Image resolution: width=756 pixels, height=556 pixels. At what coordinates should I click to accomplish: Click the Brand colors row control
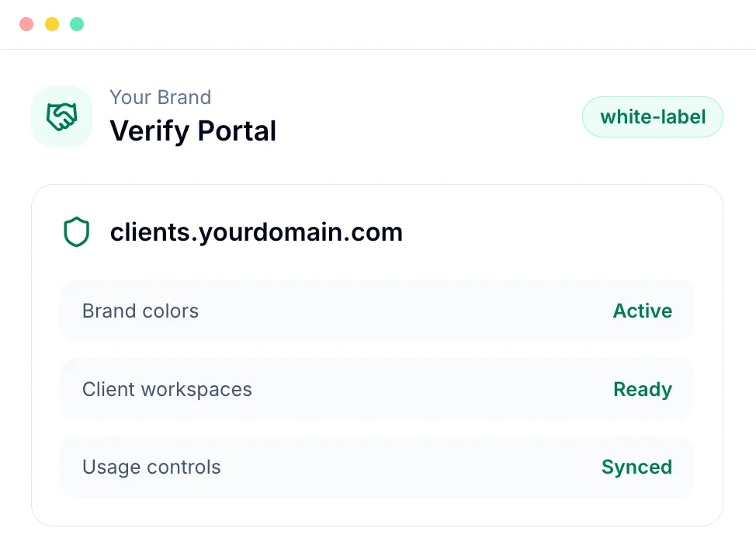coord(377,311)
